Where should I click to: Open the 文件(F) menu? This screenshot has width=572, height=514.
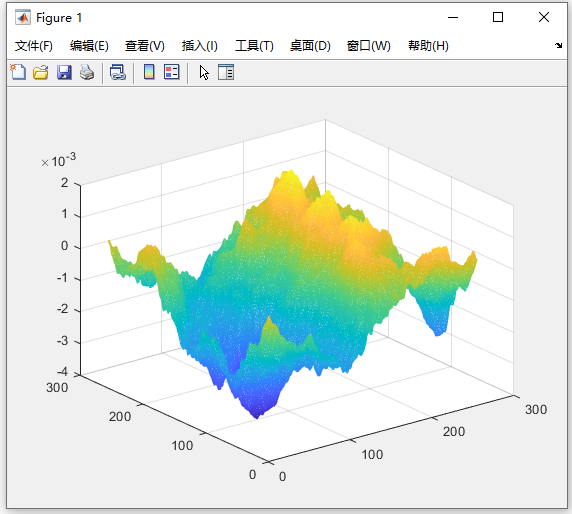pos(34,46)
